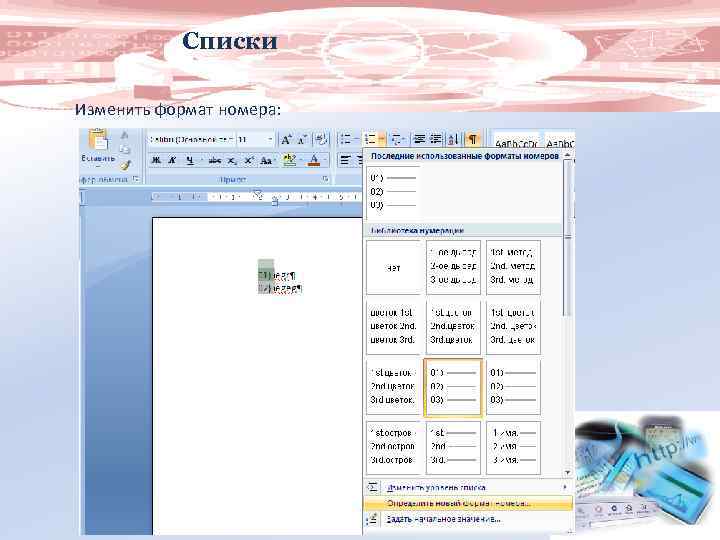The height and width of the screenshot is (540, 720).
Task: Select the Format Painter brush icon
Action: 126,165
